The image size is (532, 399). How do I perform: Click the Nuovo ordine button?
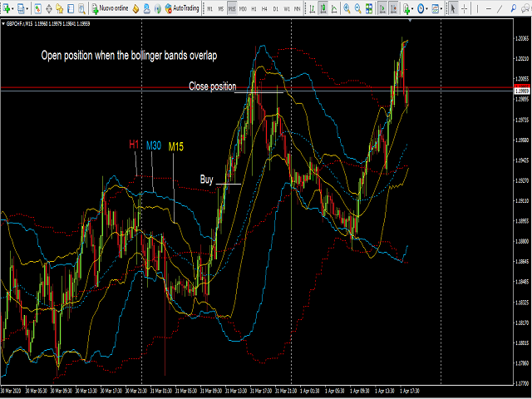[110, 8]
